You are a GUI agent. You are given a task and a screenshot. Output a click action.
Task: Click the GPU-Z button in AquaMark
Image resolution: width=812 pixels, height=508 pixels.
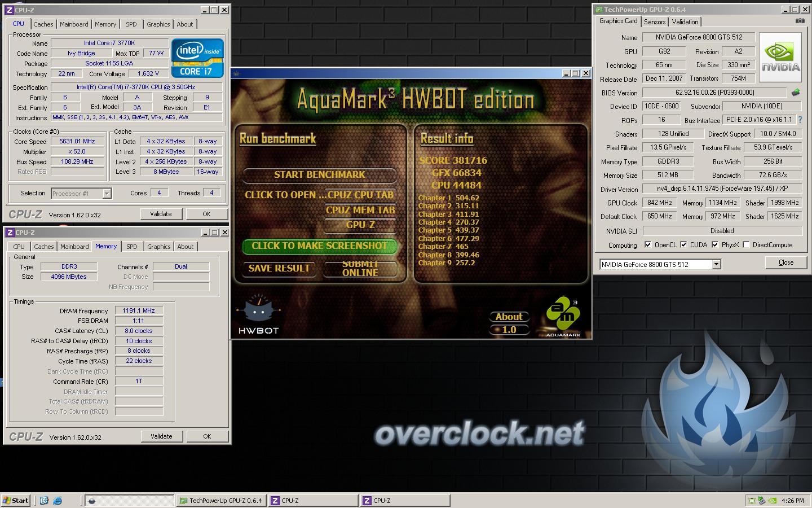(x=360, y=225)
